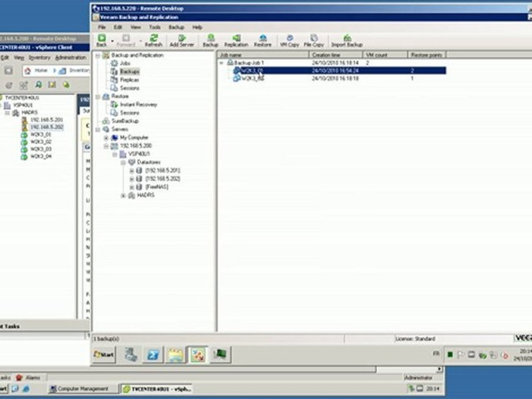Open the View menu in Veeam
This screenshot has width=532, height=399.
[x=135, y=27]
